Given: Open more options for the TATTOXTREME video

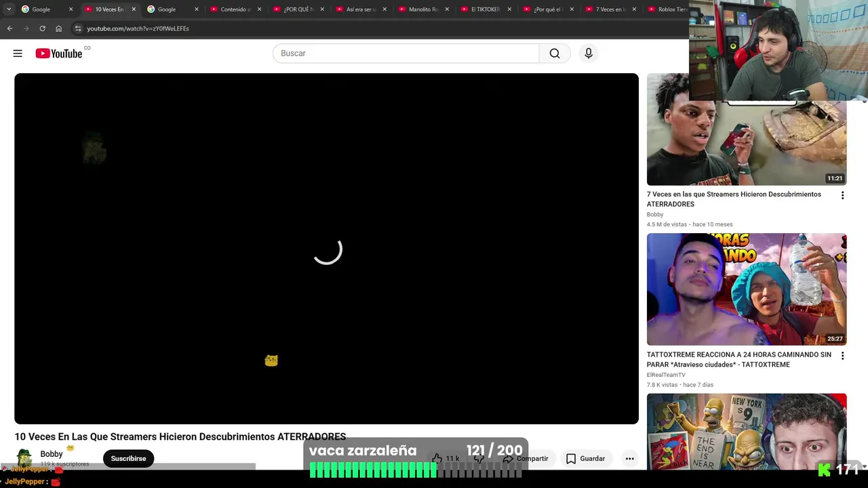Looking at the screenshot, I should pyautogui.click(x=842, y=356).
